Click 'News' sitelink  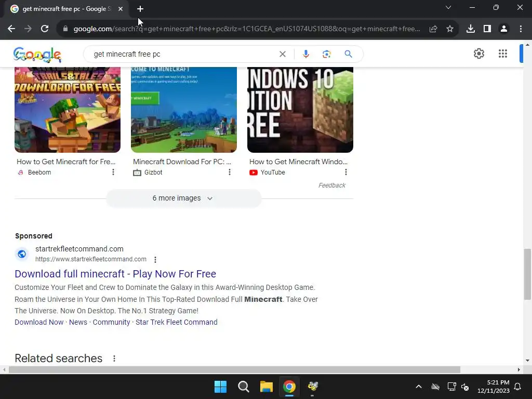click(x=78, y=322)
